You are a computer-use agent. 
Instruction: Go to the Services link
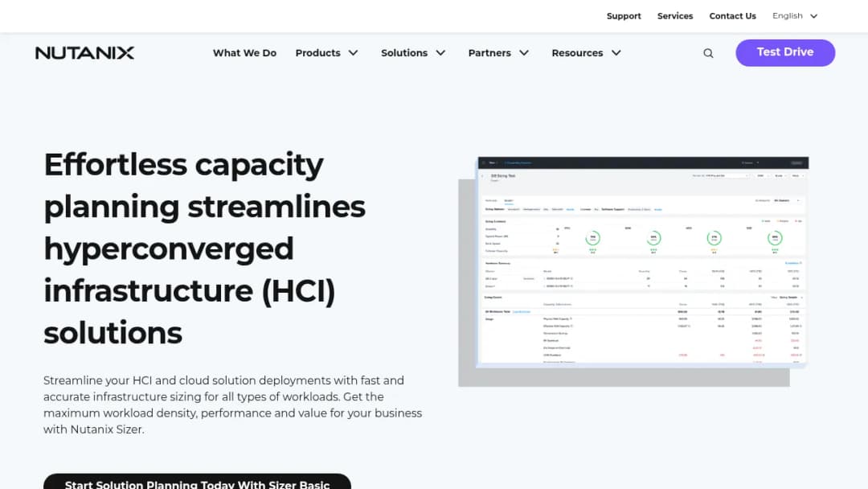675,16
